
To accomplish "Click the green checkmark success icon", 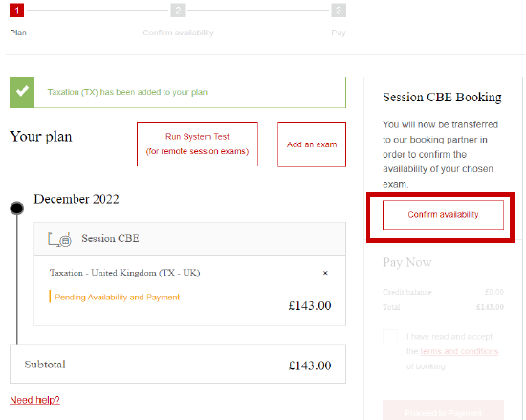I will point(22,92).
